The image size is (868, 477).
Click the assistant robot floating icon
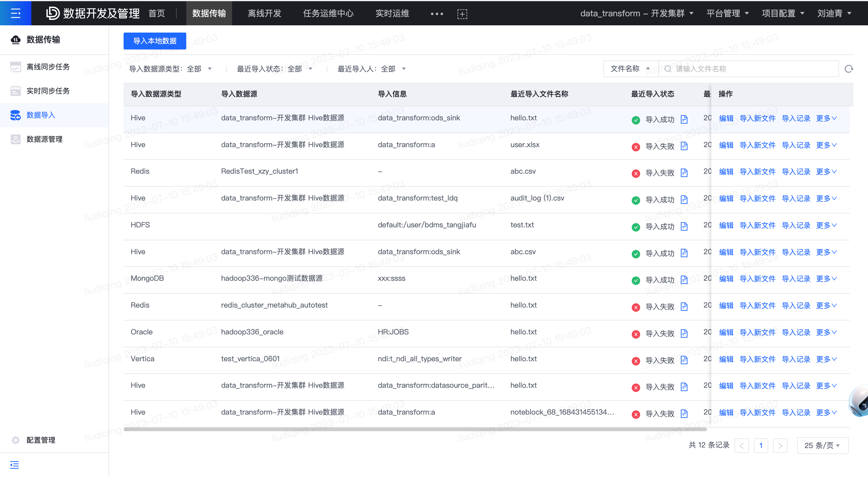tap(859, 402)
